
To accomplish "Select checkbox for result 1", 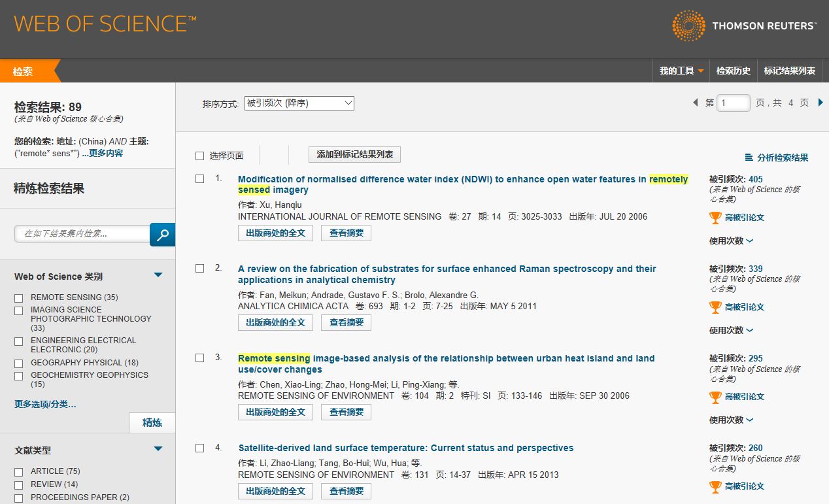I will coord(200,178).
